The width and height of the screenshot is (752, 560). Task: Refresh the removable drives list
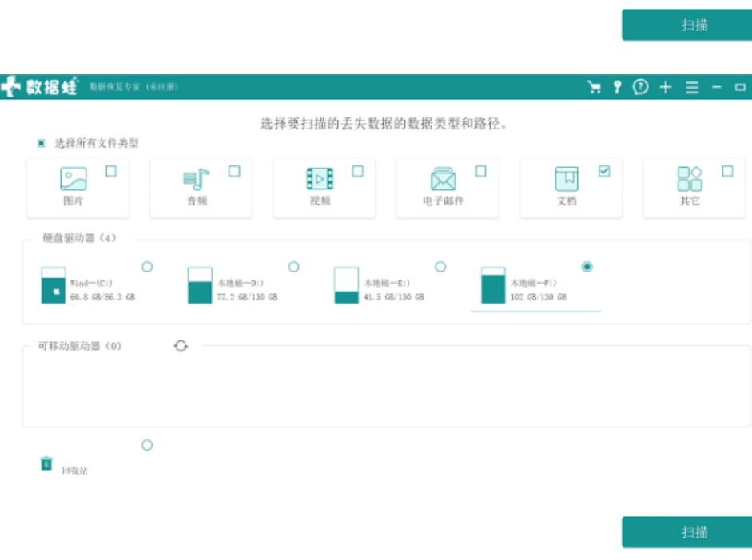181,346
